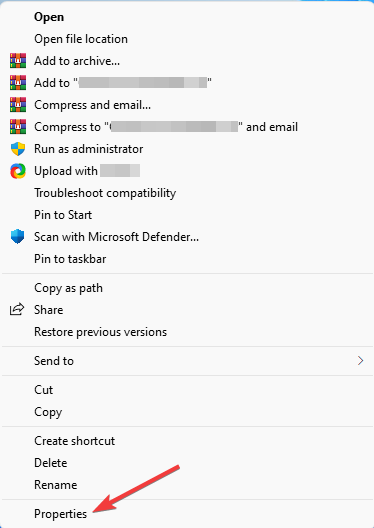The width and height of the screenshot is (374, 528).
Task: Select Pin to taskbar
Action: click(x=70, y=259)
